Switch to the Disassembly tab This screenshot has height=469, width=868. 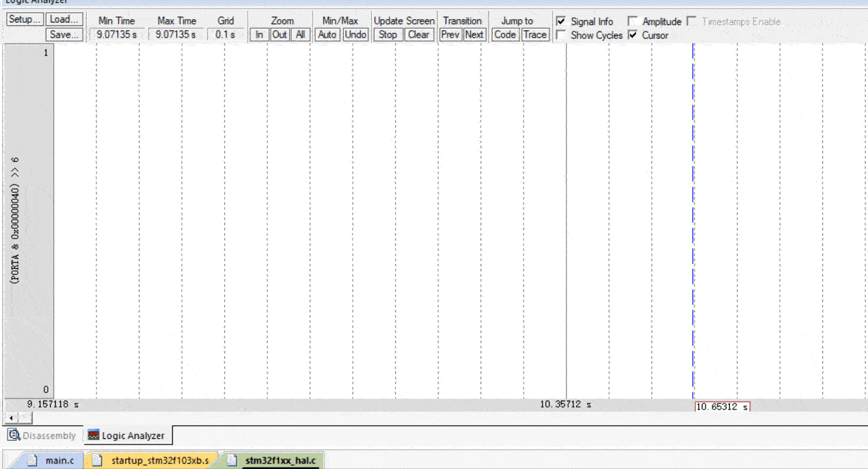point(42,435)
